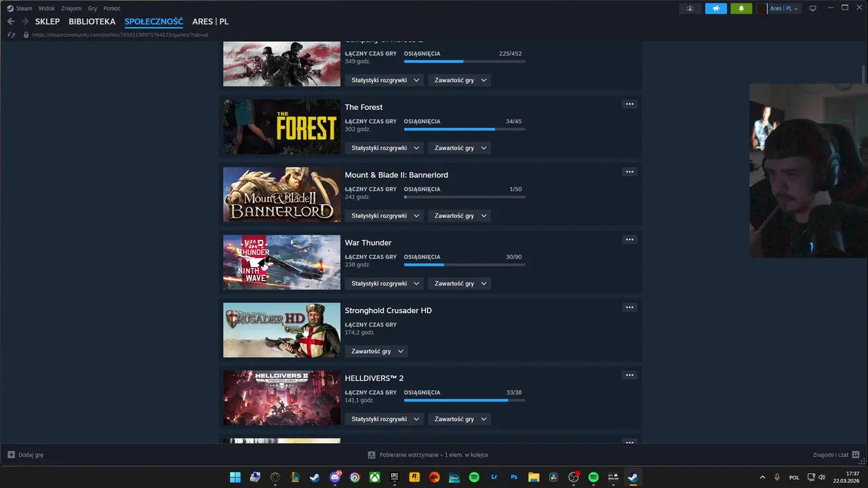Open the three-dots menu for Bannerlord

pyautogui.click(x=629, y=171)
